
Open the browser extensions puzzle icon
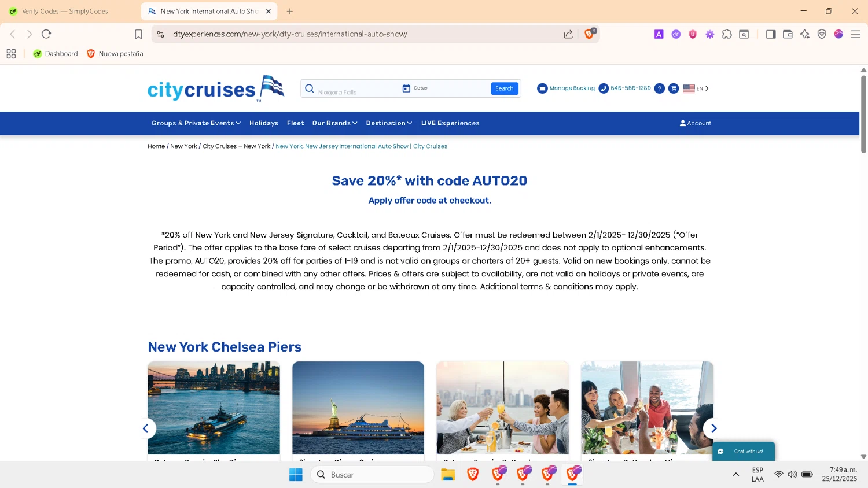point(727,34)
